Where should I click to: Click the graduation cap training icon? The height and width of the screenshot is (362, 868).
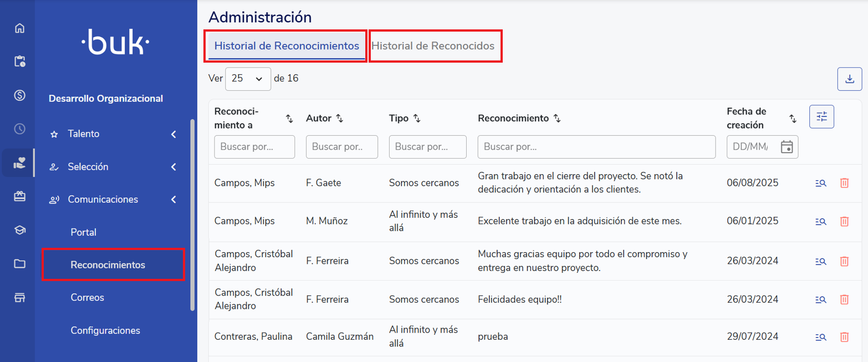click(x=20, y=230)
